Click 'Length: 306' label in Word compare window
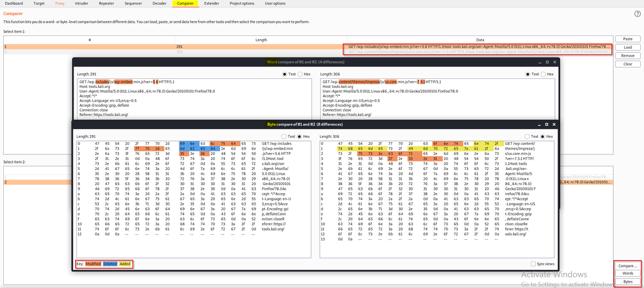 click(330, 74)
